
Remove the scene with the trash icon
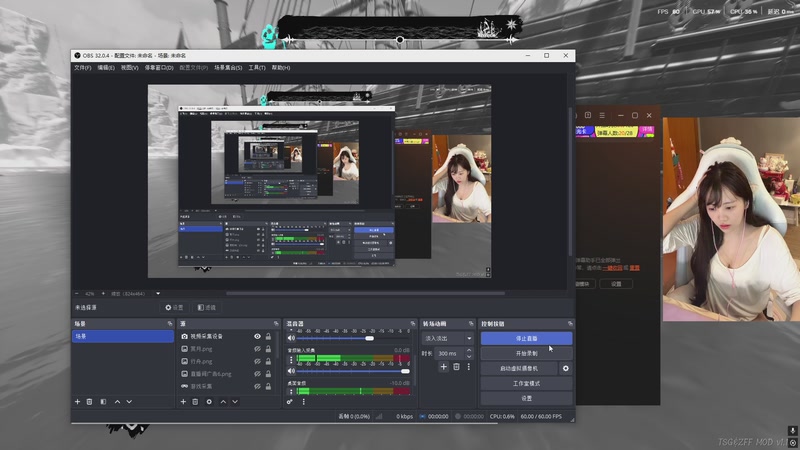pyautogui.click(x=89, y=402)
